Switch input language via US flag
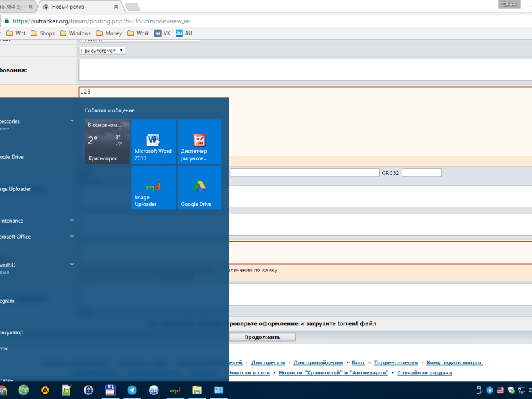532x399 pixels. click(501, 390)
